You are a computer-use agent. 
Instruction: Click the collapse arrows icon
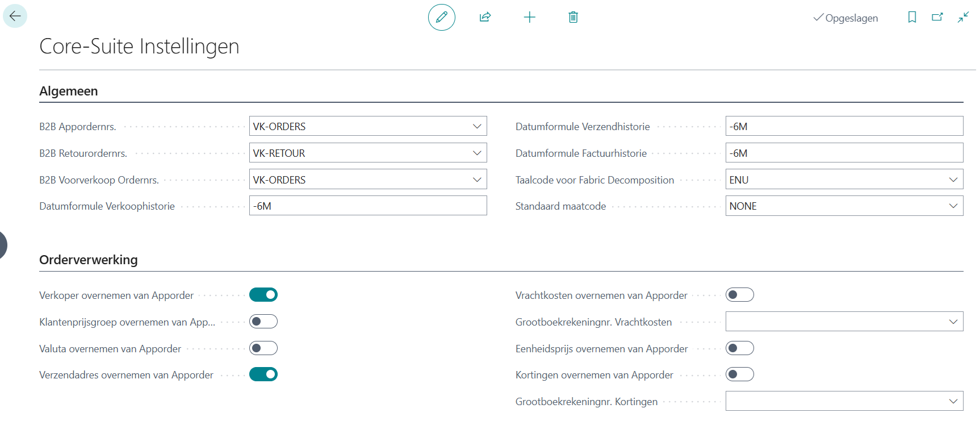(x=963, y=17)
